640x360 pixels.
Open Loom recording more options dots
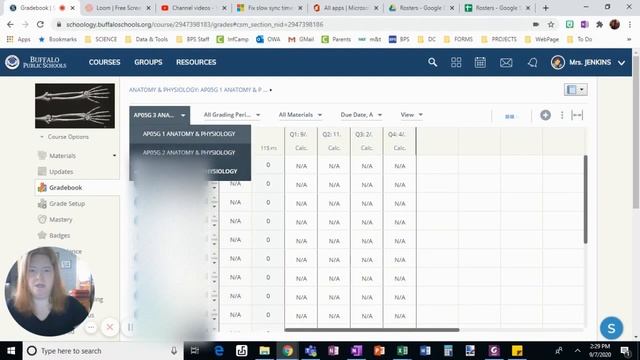(x=91, y=327)
